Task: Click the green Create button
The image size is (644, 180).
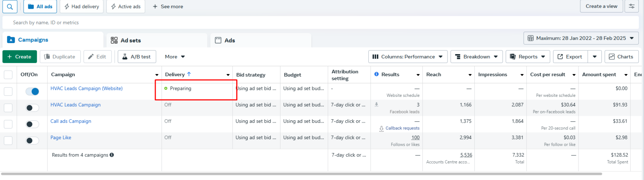Action: [x=20, y=57]
